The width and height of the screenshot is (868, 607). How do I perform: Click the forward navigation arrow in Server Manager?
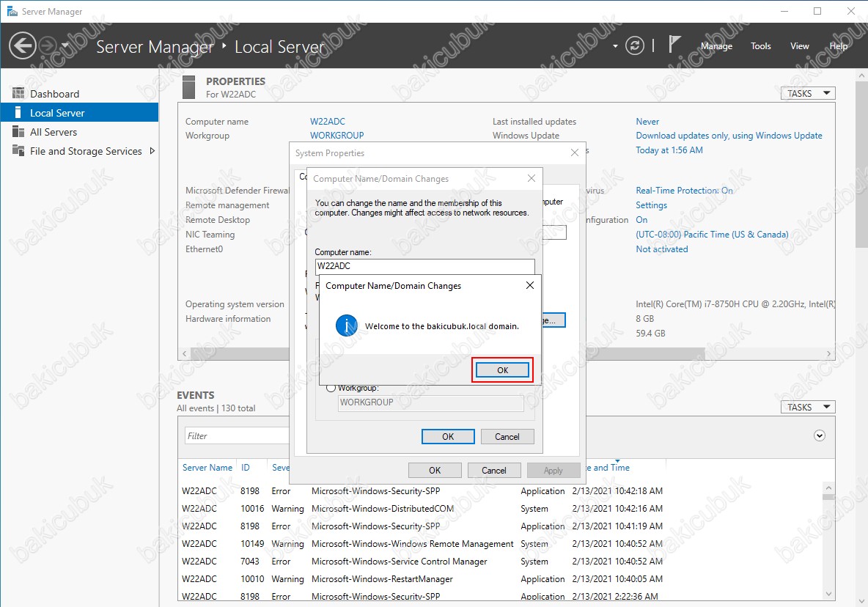click(48, 45)
